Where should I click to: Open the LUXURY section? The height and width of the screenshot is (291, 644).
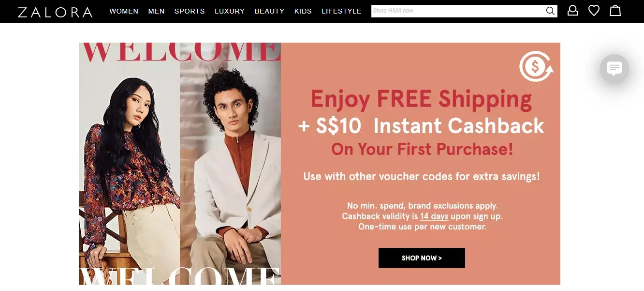tap(230, 11)
